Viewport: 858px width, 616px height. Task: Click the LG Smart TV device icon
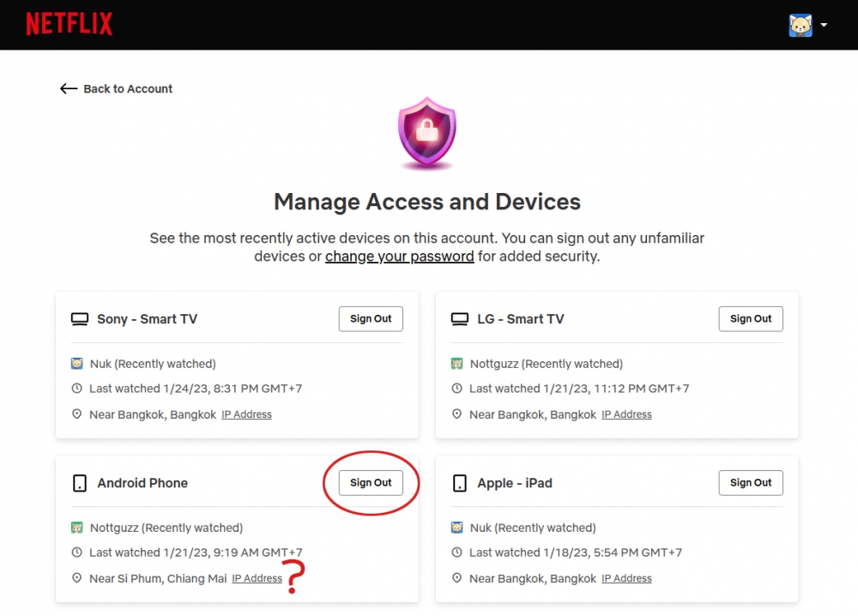(460, 319)
